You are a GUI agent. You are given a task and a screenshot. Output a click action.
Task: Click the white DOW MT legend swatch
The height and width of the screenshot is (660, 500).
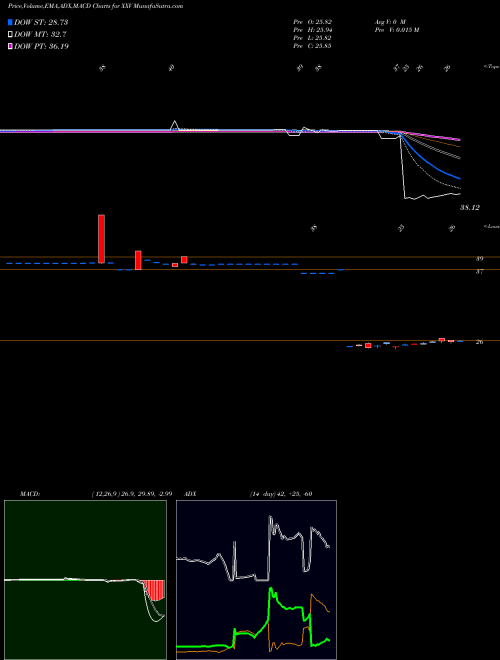(10, 34)
